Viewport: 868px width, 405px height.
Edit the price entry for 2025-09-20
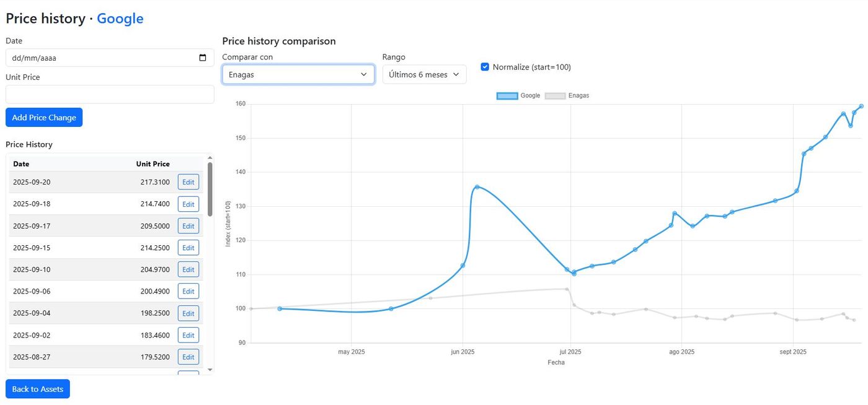click(x=188, y=181)
